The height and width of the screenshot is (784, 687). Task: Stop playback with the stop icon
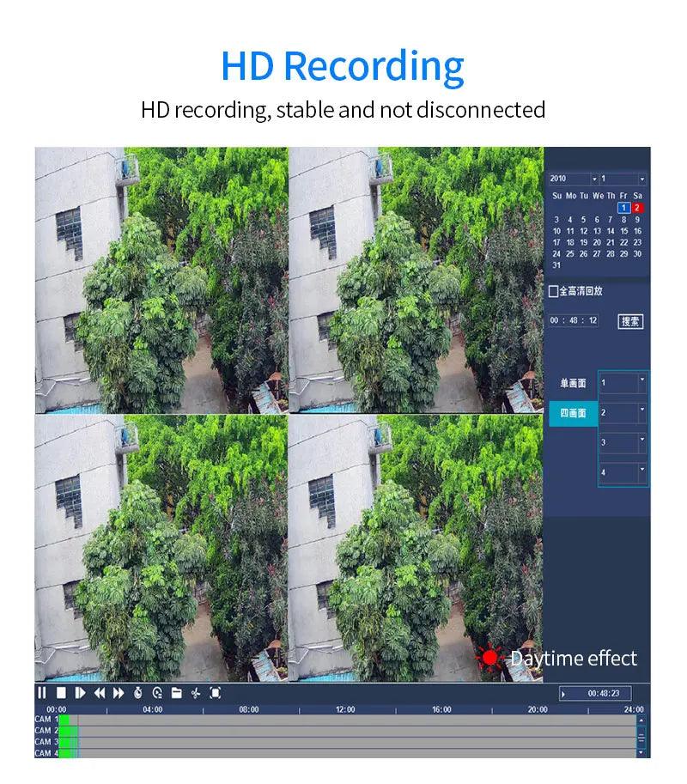pos(61,695)
